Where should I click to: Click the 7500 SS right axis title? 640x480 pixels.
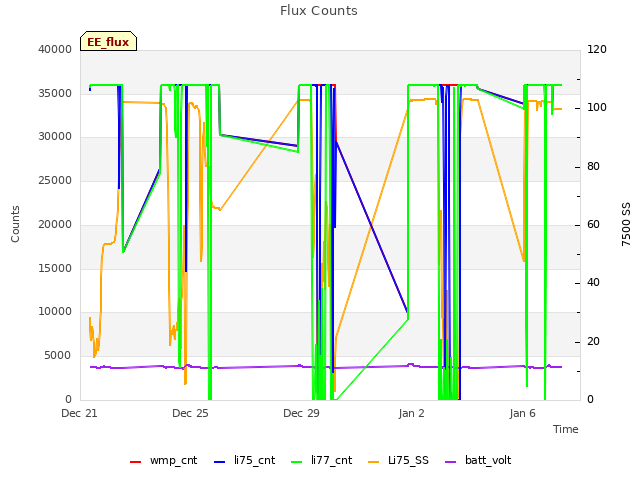click(x=626, y=224)
